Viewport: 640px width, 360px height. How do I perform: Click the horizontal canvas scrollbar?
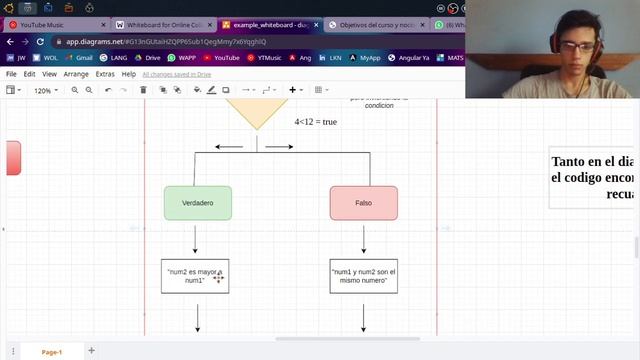(347, 338)
